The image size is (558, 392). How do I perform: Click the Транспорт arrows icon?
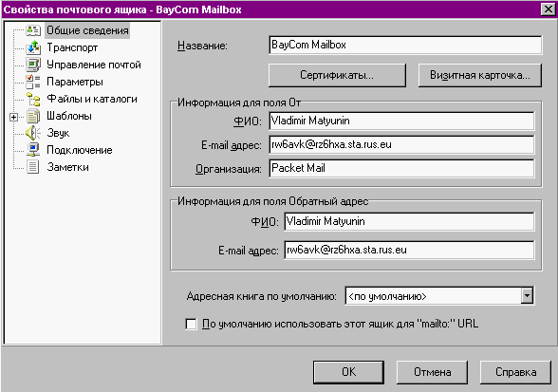(33, 47)
